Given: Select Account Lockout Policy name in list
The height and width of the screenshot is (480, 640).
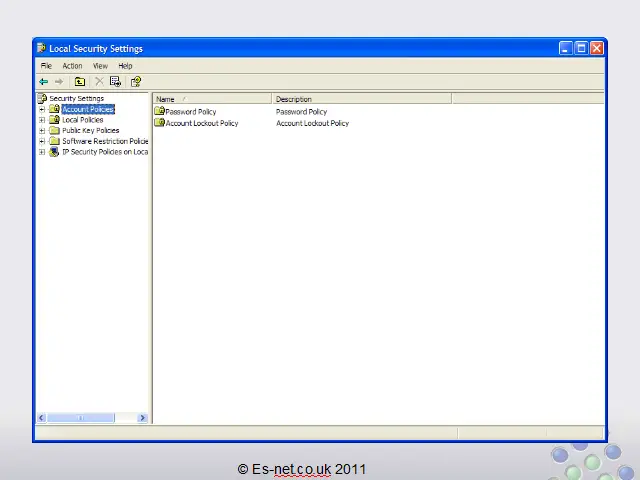Looking at the screenshot, I should pos(202,123).
